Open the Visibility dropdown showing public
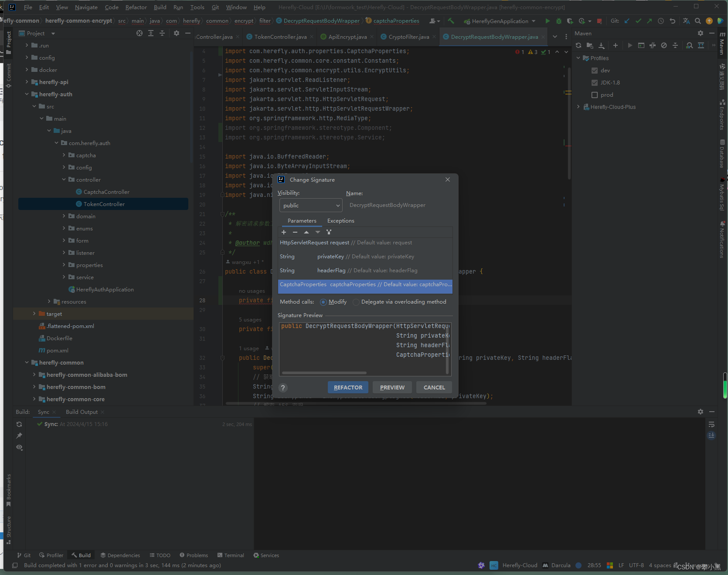Image resolution: width=728 pixels, height=575 pixels. tap(310, 205)
